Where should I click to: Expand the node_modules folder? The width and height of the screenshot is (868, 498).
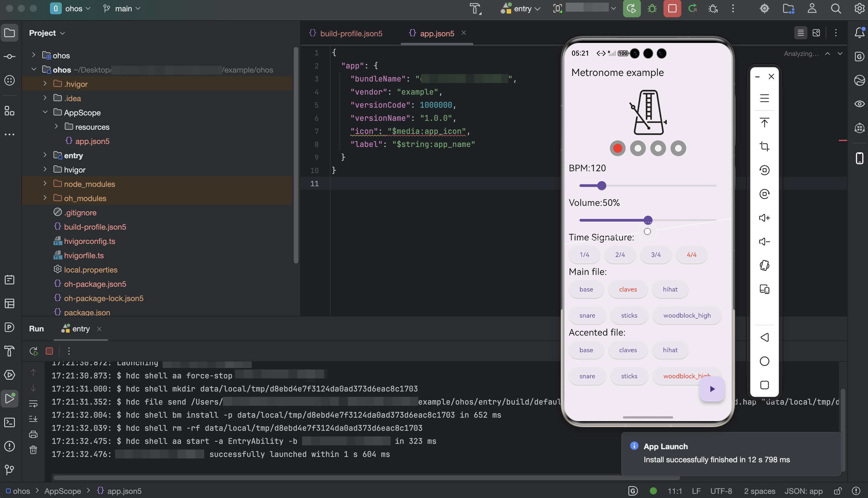[x=45, y=184]
